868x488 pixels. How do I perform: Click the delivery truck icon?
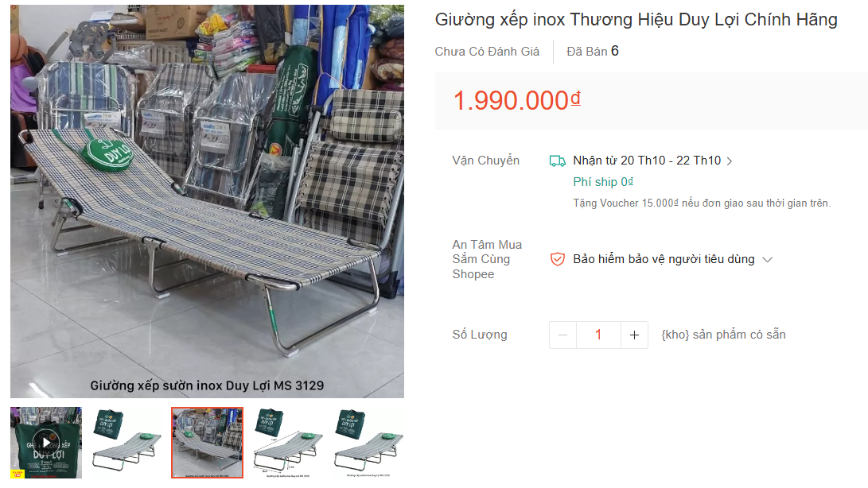(x=558, y=161)
